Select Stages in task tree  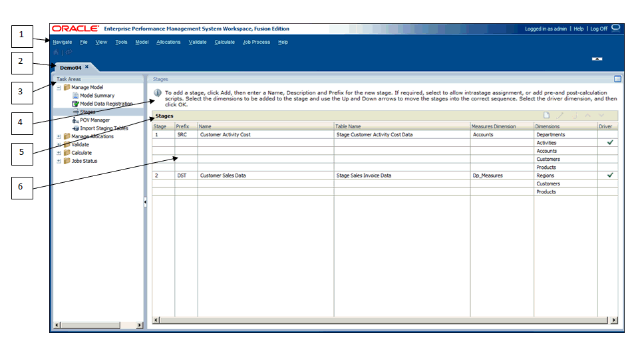click(87, 112)
